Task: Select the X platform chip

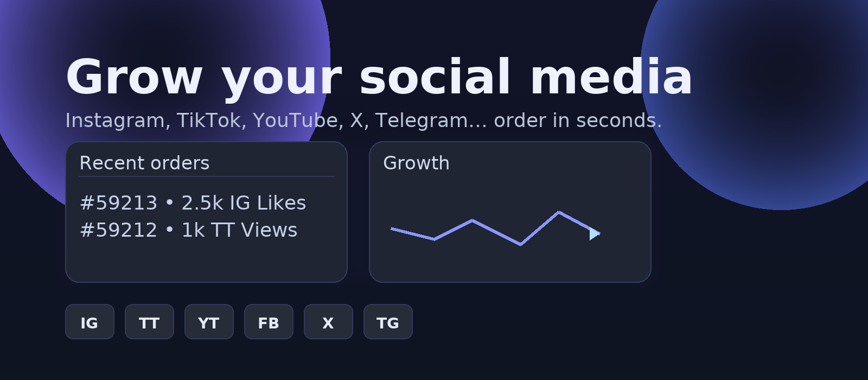Action: pos(328,322)
